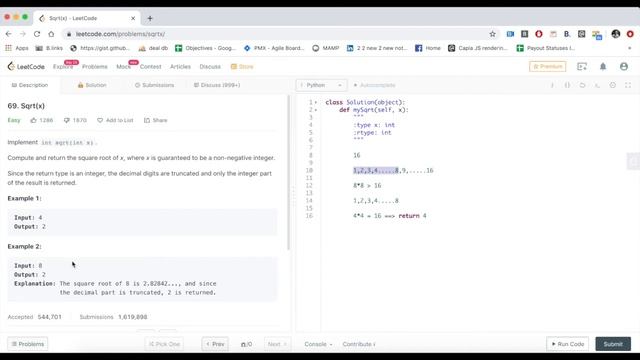This screenshot has height=360, width=640.
Task: Open the playground icon beside Premium
Action: click(x=582, y=67)
